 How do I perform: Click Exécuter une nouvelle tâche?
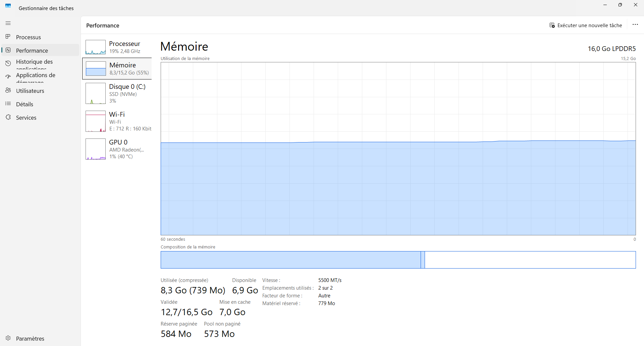point(586,25)
